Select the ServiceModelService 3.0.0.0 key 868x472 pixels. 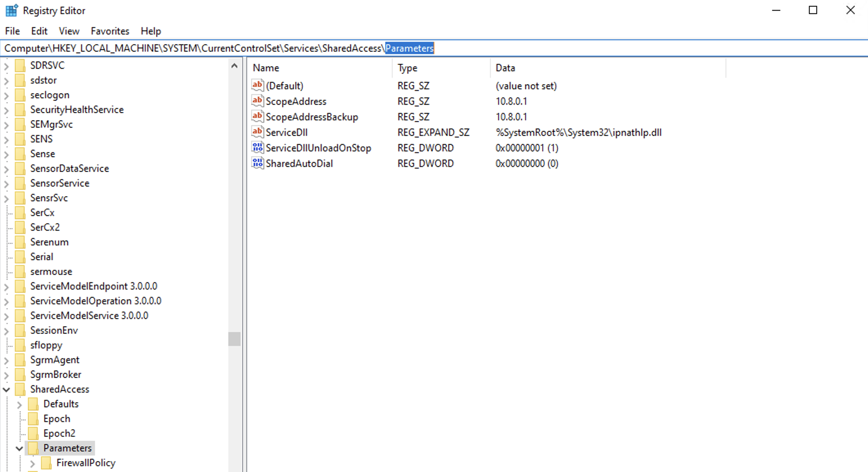pos(89,316)
